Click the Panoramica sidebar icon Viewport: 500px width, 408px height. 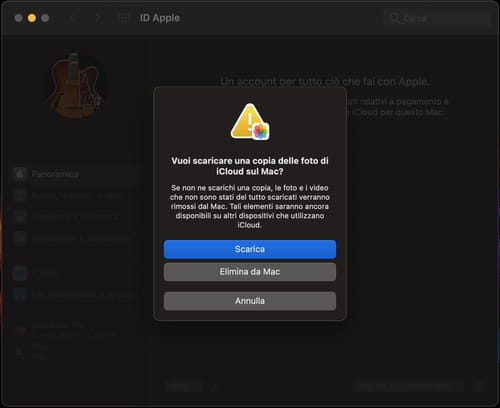(20, 174)
